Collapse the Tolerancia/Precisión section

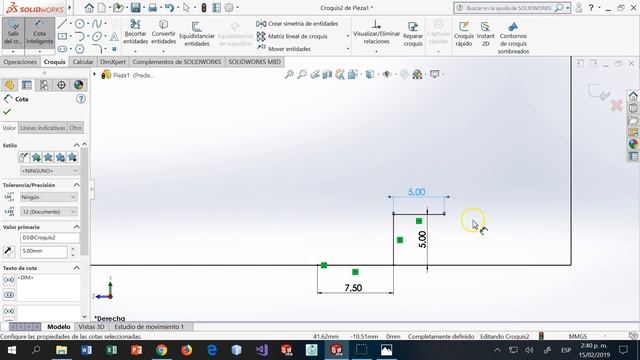click(76, 185)
